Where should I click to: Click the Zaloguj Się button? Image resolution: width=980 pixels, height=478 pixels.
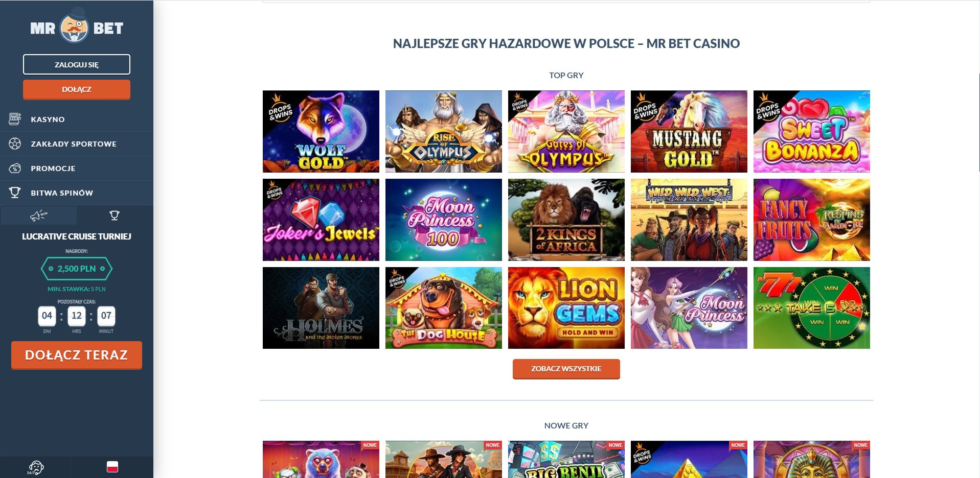(77, 64)
